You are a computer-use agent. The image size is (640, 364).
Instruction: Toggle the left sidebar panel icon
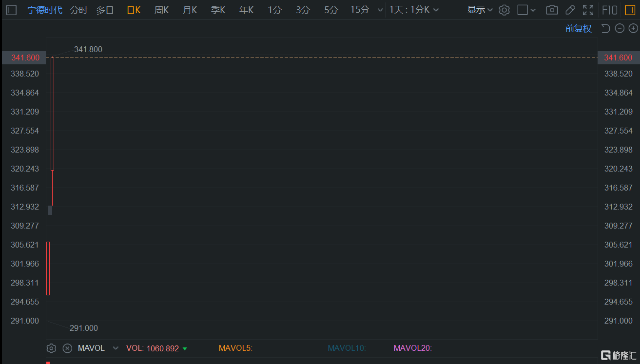12,10
